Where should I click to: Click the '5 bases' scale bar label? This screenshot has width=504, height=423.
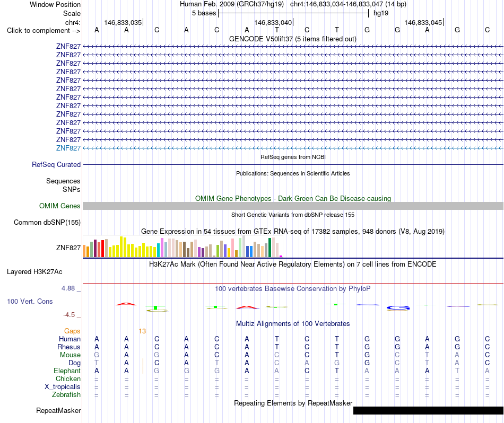204,13
